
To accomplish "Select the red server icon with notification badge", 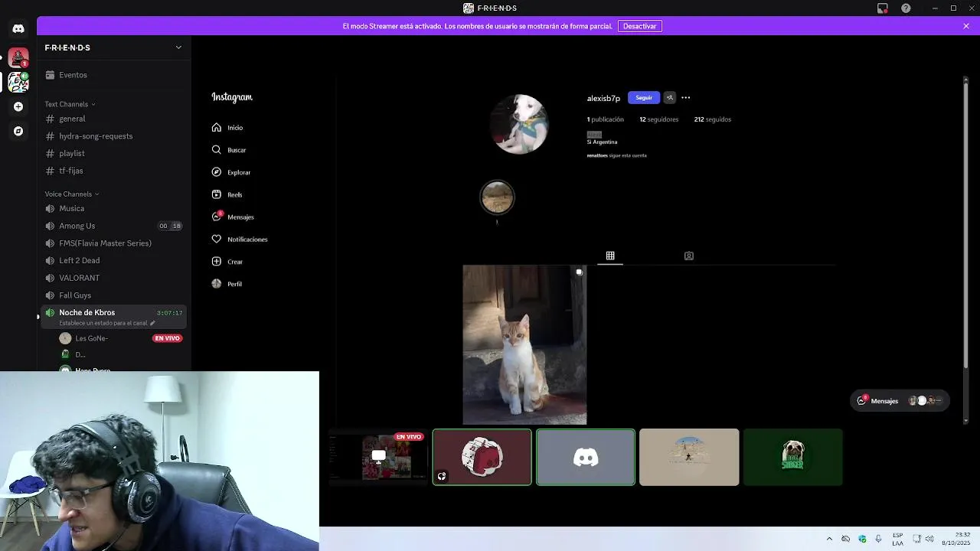I will (x=18, y=57).
